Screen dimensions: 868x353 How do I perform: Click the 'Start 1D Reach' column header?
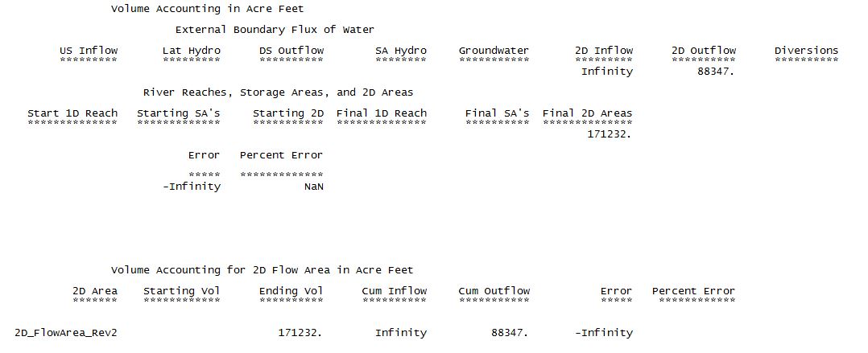click(x=72, y=113)
